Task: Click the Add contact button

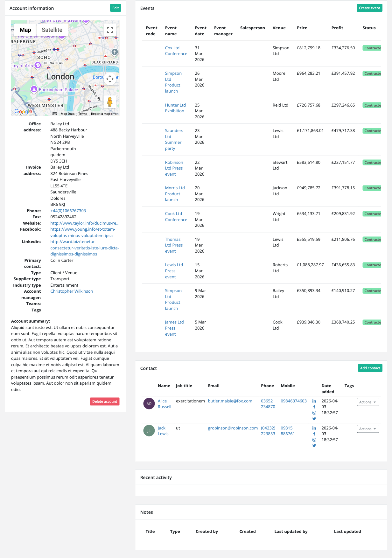Action: point(370,368)
